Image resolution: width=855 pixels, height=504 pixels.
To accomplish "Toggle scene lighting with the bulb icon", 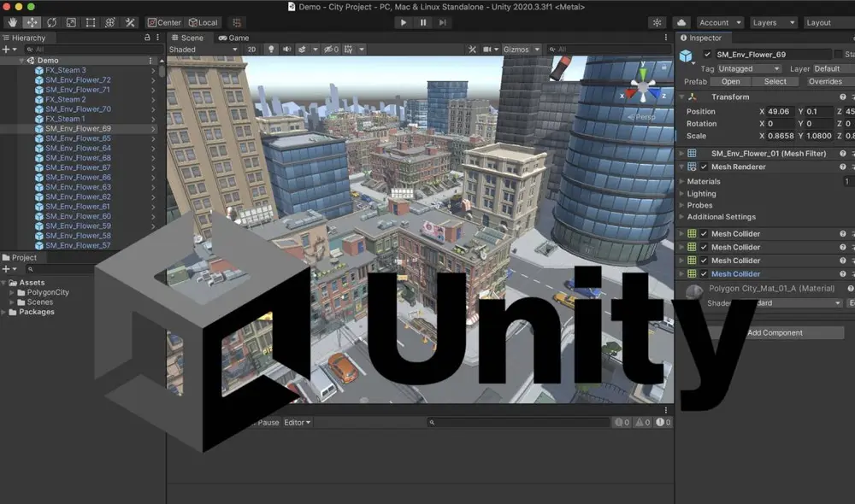I will [x=271, y=49].
